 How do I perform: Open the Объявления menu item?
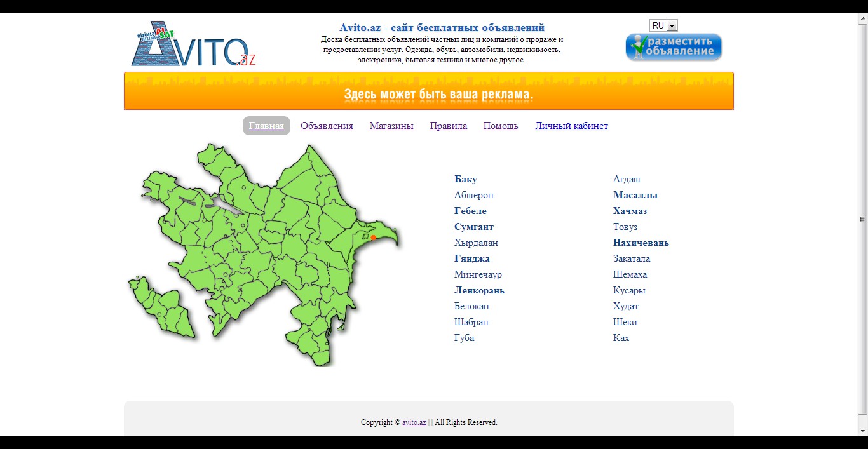tap(327, 126)
